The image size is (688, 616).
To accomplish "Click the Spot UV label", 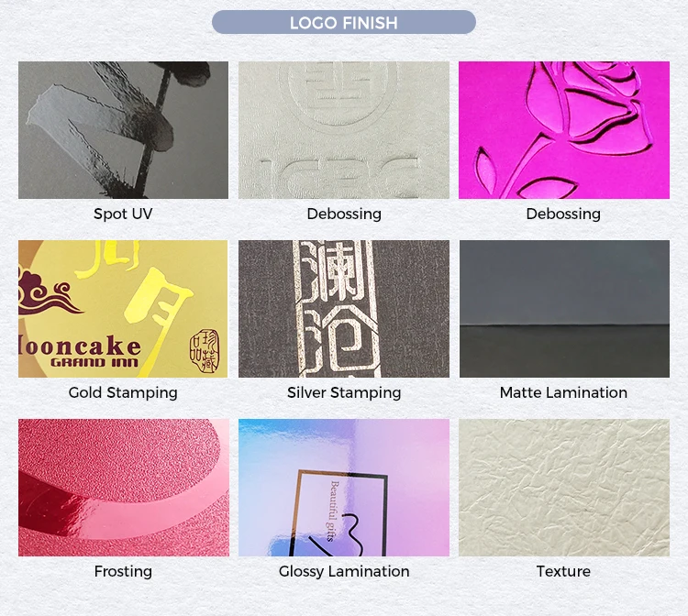I will (x=123, y=214).
